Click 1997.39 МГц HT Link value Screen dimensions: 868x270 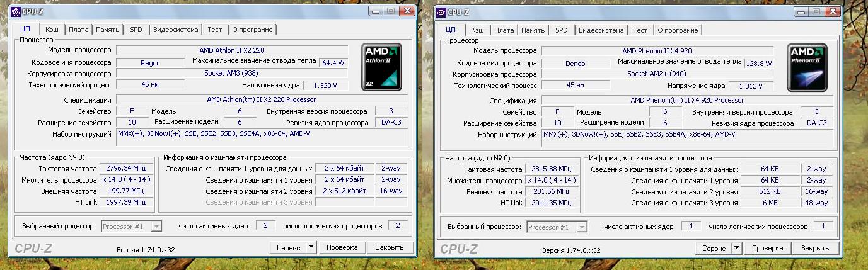pos(126,203)
